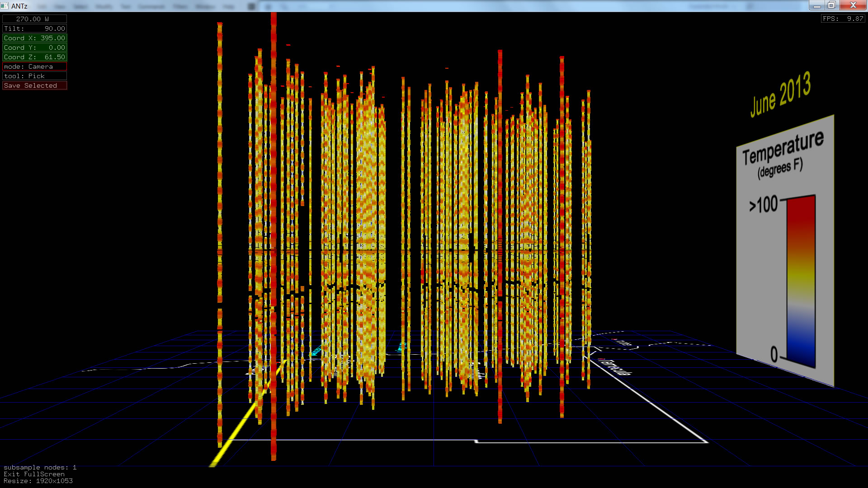
Task: Click the Temperature legend color gradient bar
Action: [x=801, y=280]
